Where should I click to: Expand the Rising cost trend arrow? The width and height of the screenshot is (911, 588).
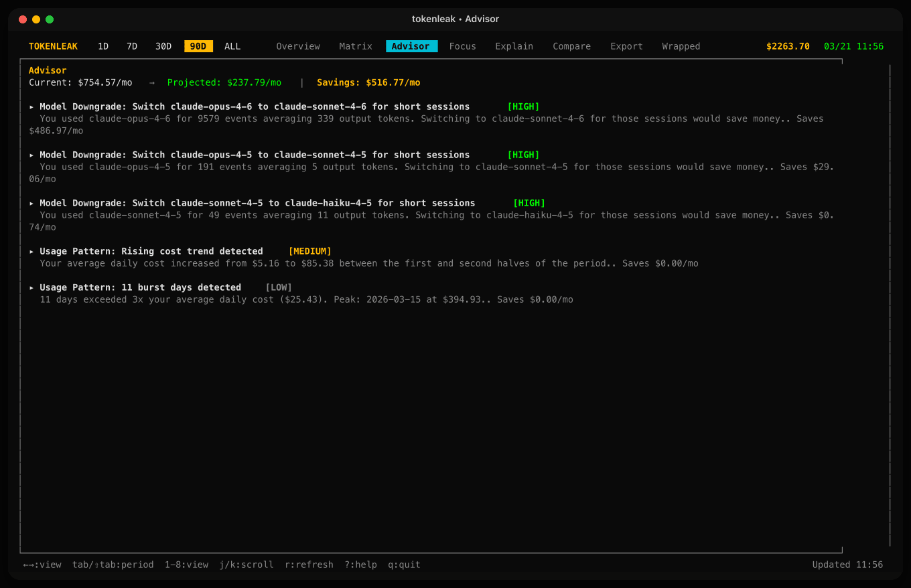pyautogui.click(x=31, y=251)
